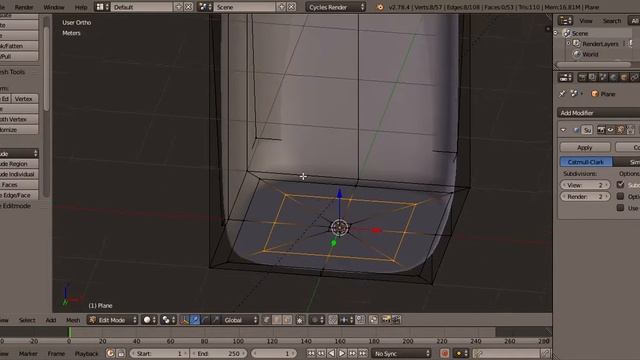Click the pin icon in properties context

click(562, 93)
